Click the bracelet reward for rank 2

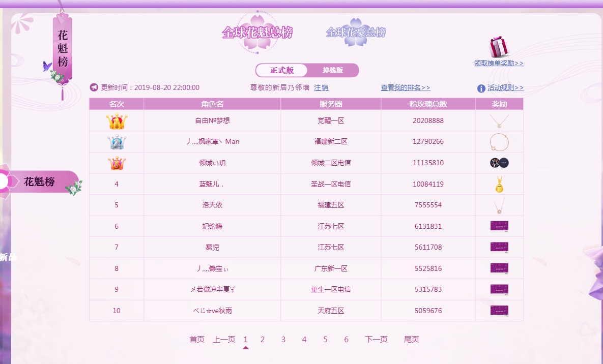499,142
